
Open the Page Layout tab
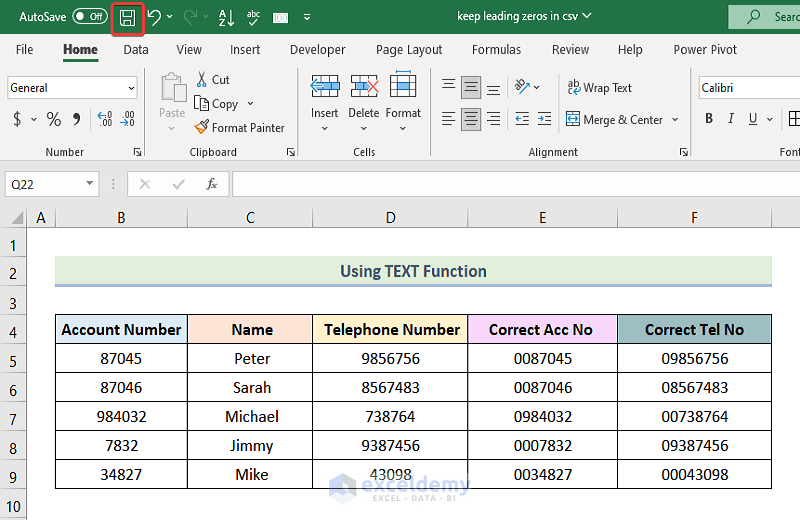[409, 49]
